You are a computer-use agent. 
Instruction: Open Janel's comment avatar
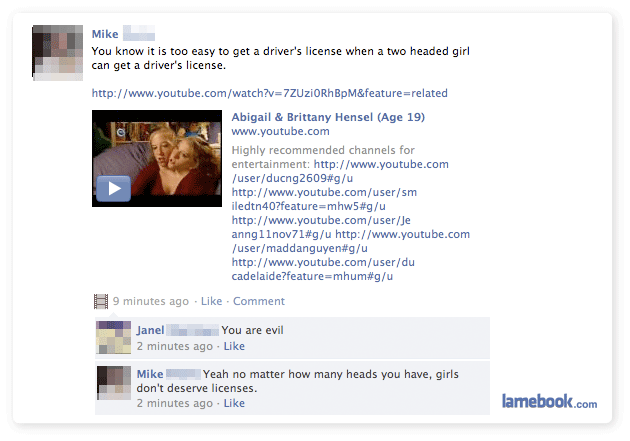(x=114, y=337)
